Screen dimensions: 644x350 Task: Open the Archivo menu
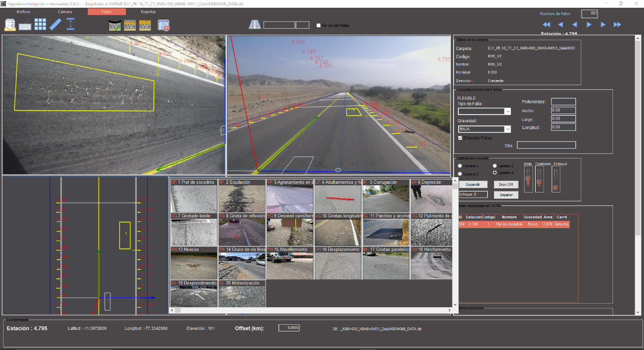(23, 11)
